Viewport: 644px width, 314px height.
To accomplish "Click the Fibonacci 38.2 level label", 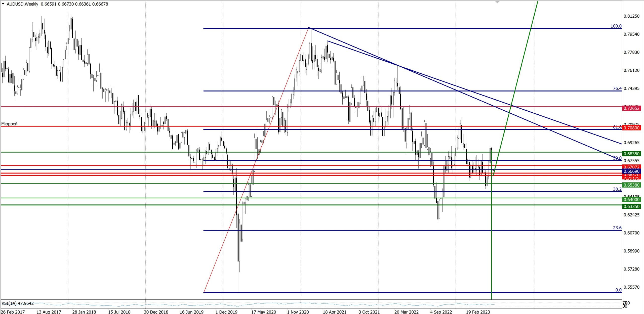I will click(617, 189).
